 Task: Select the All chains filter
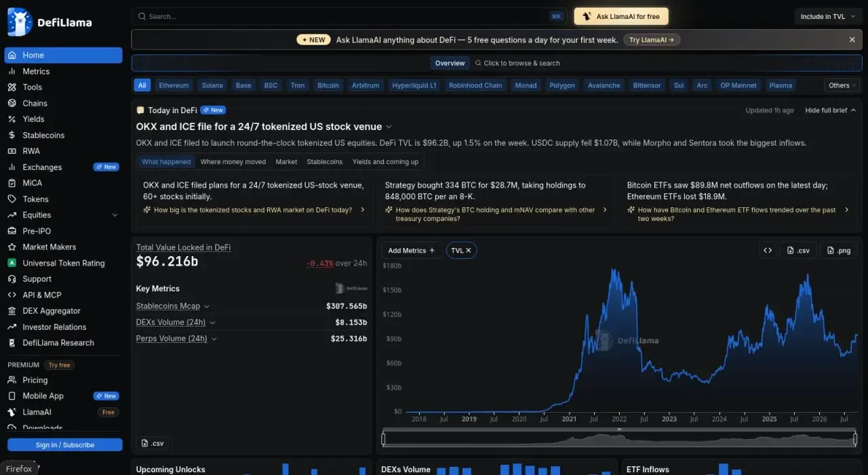[142, 85]
